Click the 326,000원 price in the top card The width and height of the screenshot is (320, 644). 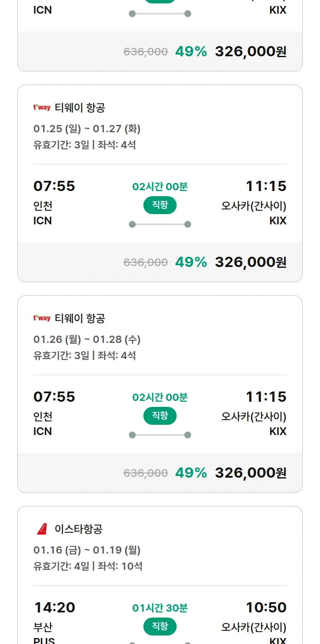click(x=250, y=52)
